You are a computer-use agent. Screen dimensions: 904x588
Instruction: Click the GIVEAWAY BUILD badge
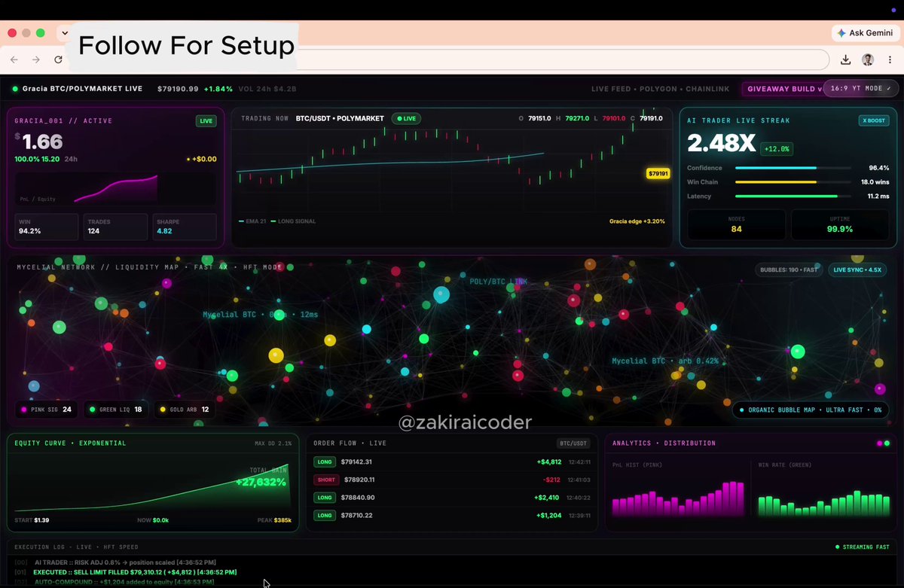(783, 89)
